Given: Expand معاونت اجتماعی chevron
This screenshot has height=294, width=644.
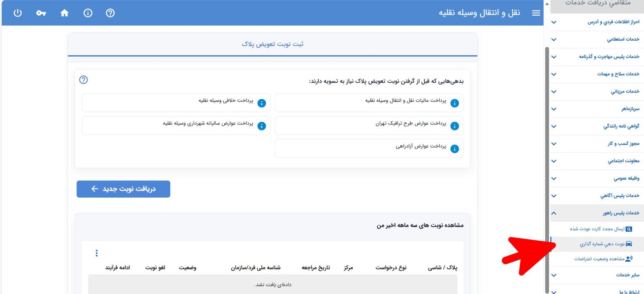Looking at the screenshot, I should tap(554, 161).
